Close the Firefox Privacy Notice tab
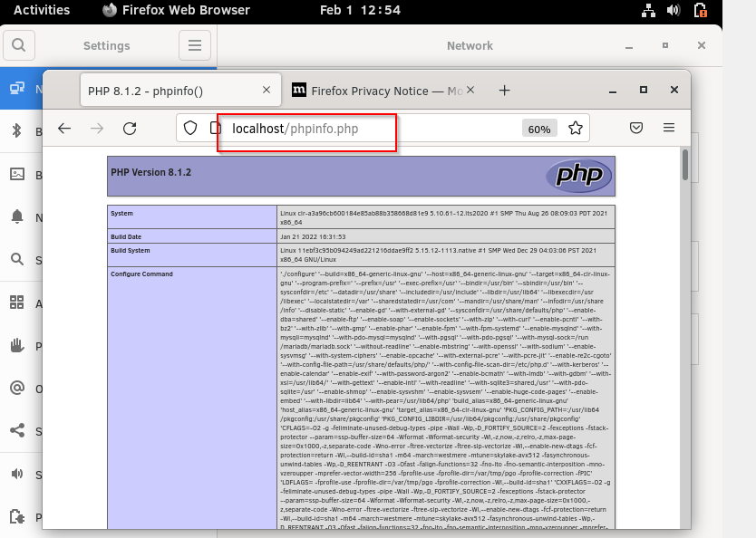Screen dimensions: 756x538 click(470, 90)
